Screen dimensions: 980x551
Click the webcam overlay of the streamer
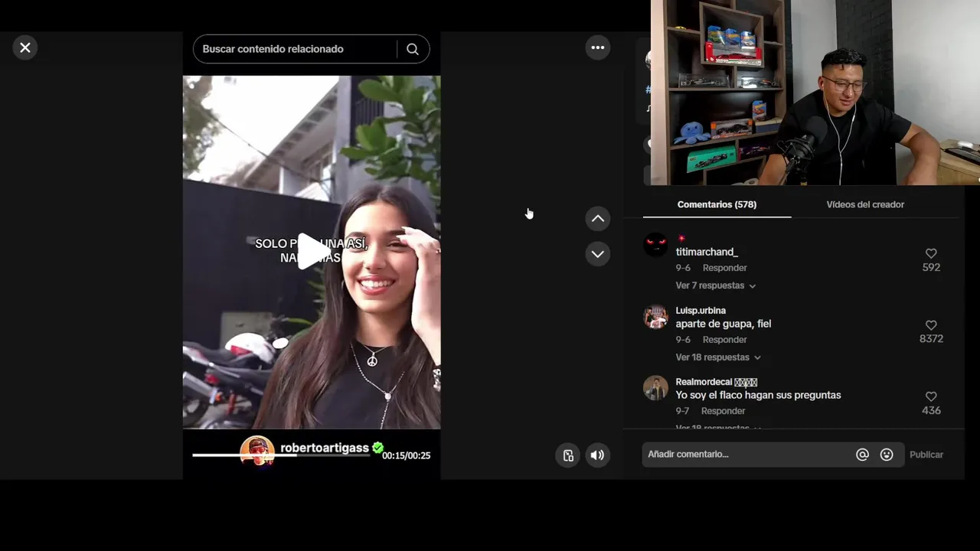point(815,93)
